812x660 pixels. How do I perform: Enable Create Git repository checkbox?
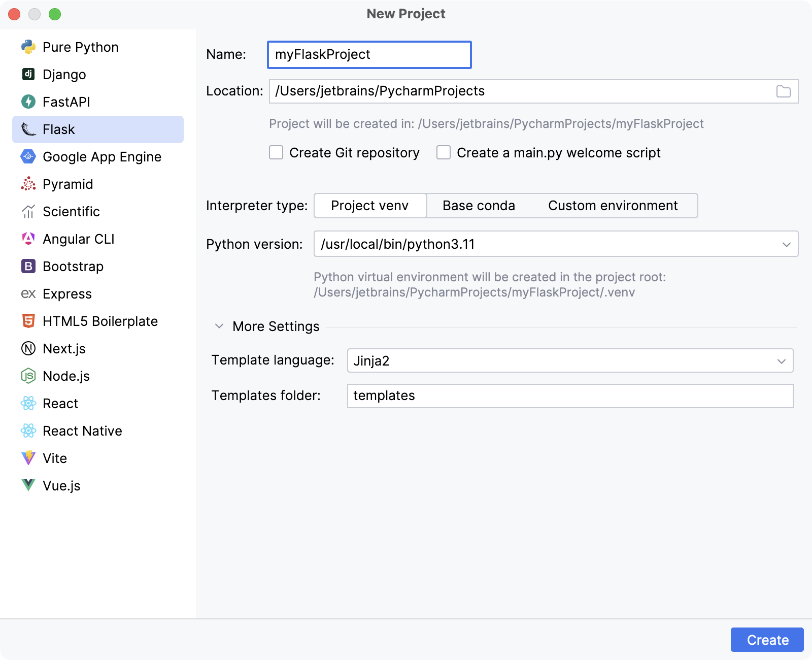tap(276, 153)
